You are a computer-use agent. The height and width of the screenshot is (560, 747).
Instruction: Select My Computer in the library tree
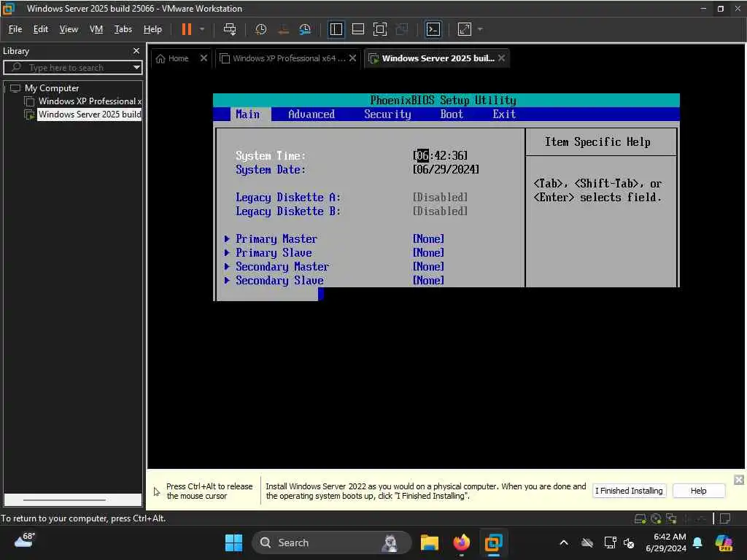[x=52, y=88]
